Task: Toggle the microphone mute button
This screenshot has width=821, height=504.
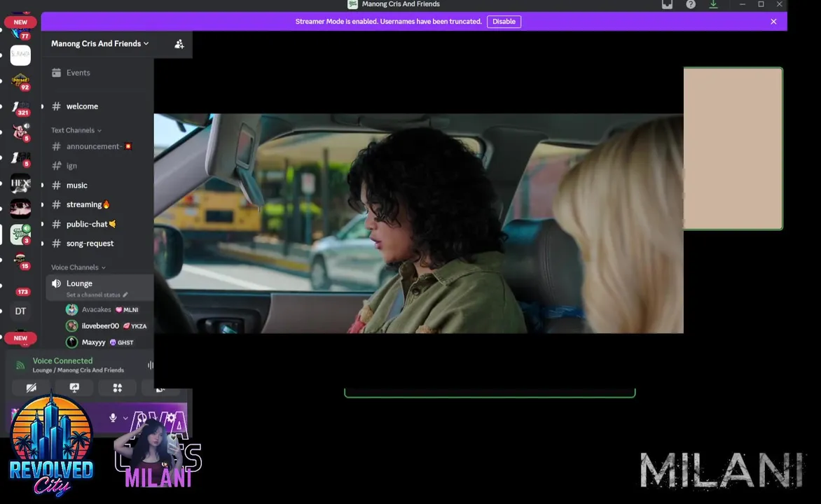Action: pos(113,418)
